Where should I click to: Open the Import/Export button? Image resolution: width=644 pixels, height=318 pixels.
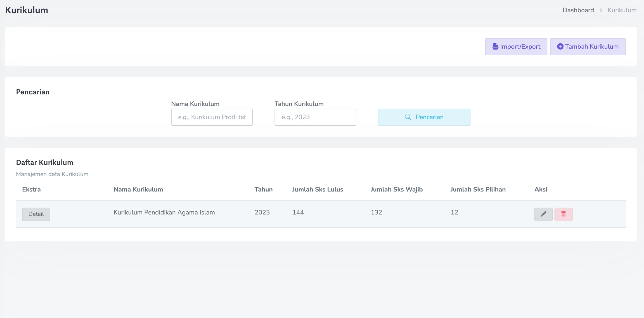[x=516, y=47]
